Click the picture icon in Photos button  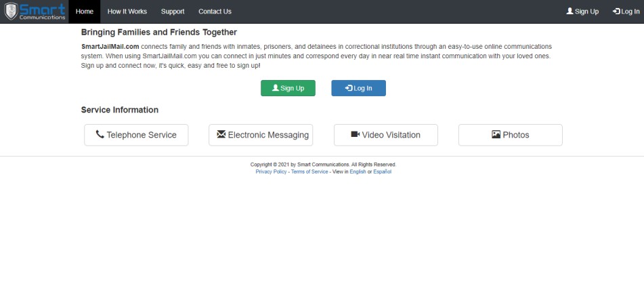tap(496, 134)
